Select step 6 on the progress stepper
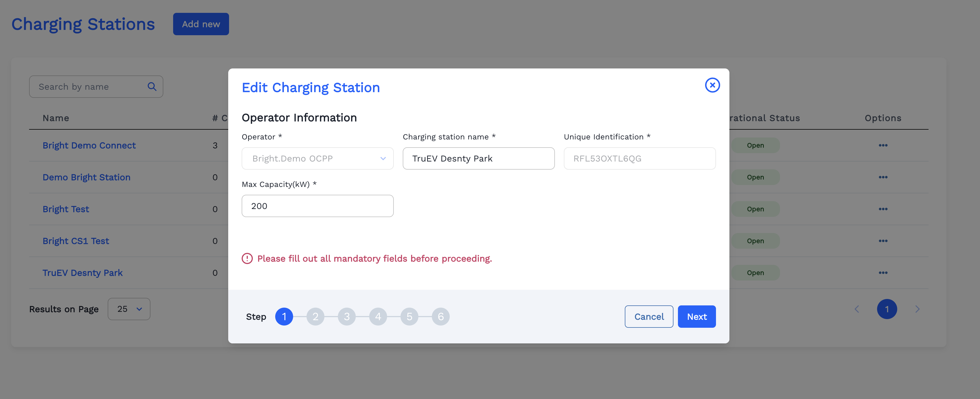 (440, 316)
